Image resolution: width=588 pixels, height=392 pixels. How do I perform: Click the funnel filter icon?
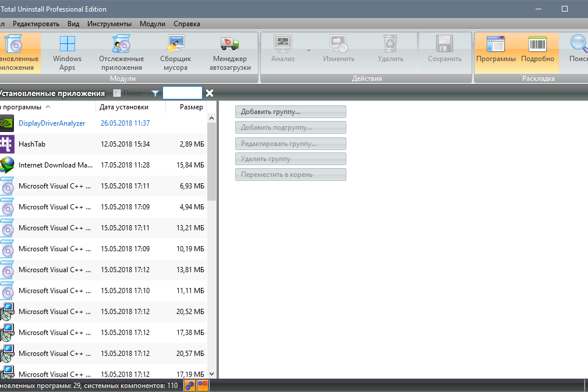tap(155, 93)
